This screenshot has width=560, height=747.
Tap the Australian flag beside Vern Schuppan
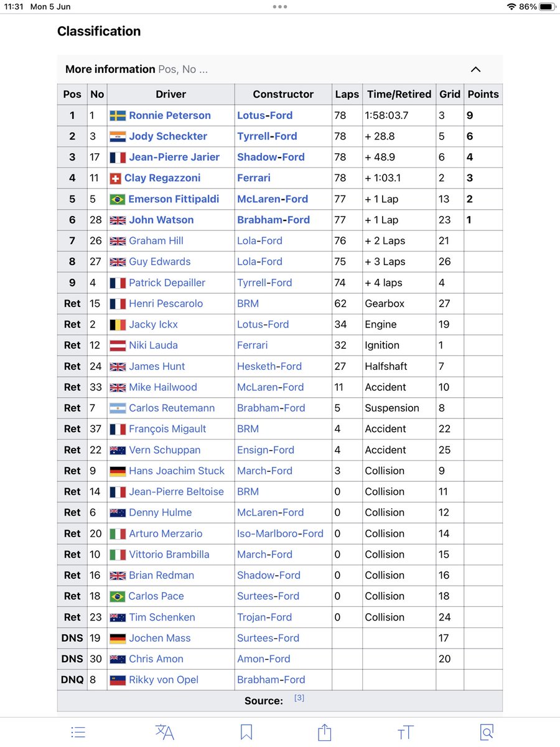tap(118, 450)
